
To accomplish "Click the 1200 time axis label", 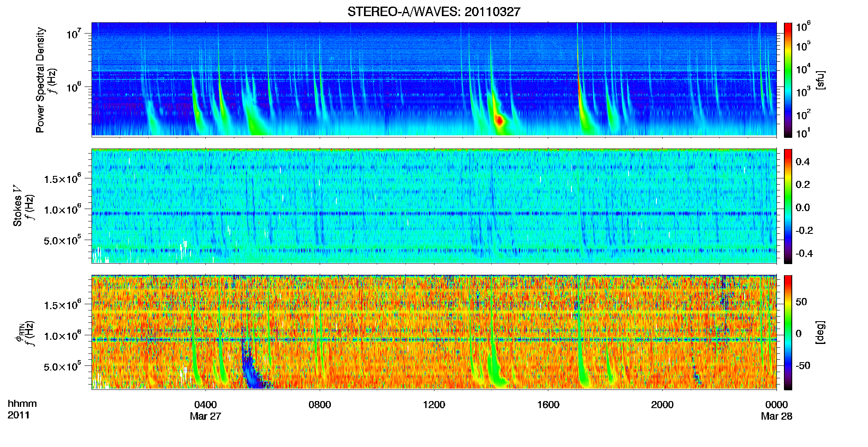I will (x=434, y=405).
